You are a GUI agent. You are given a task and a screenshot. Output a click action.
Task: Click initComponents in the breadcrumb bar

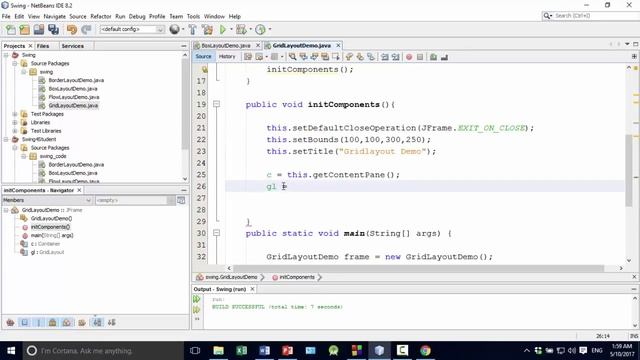click(297, 277)
